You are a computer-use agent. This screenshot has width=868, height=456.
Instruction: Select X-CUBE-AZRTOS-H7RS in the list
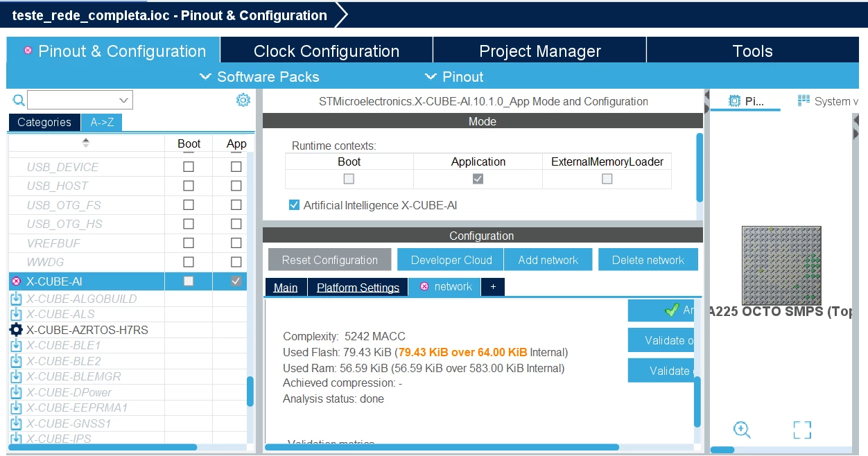point(87,330)
